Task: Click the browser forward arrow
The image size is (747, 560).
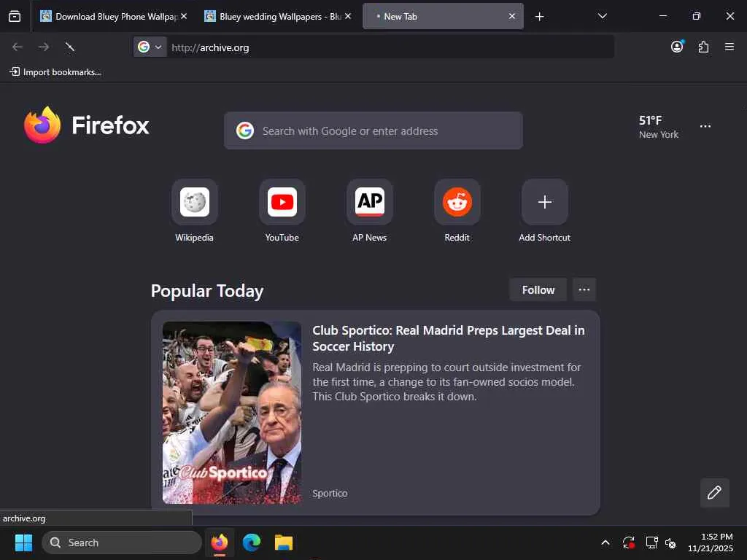Action: [44, 47]
